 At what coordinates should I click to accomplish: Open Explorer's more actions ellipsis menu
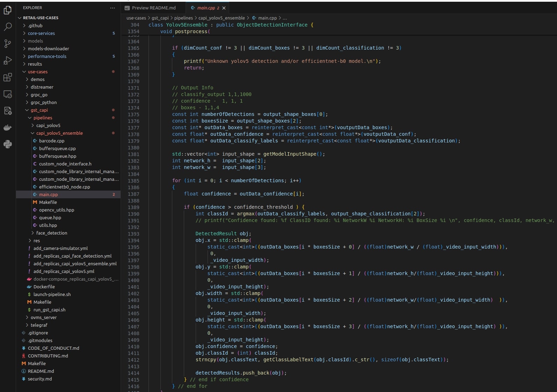click(x=112, y=8)
